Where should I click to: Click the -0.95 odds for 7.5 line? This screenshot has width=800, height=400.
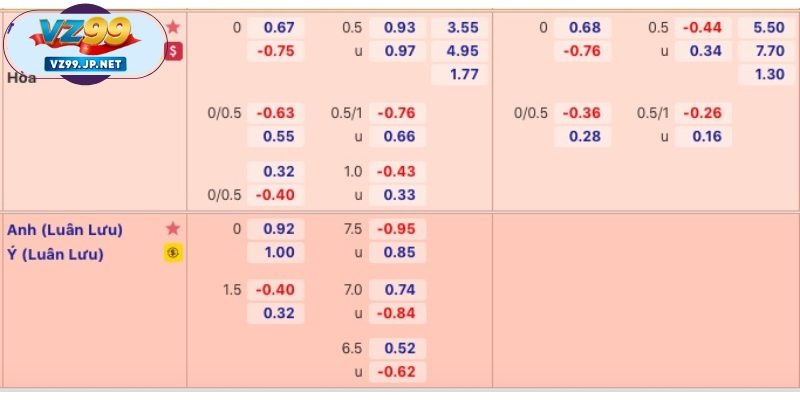click(398, 229)
